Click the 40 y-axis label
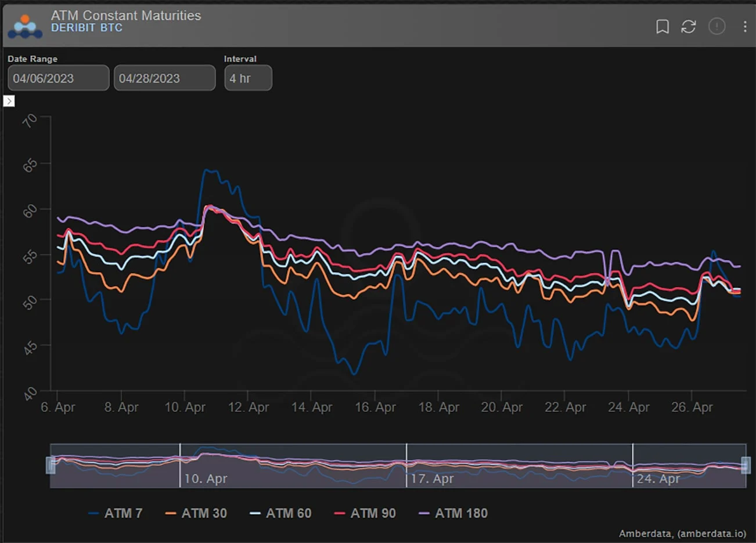This screenshot has height=543, width=756. [30, 394]
